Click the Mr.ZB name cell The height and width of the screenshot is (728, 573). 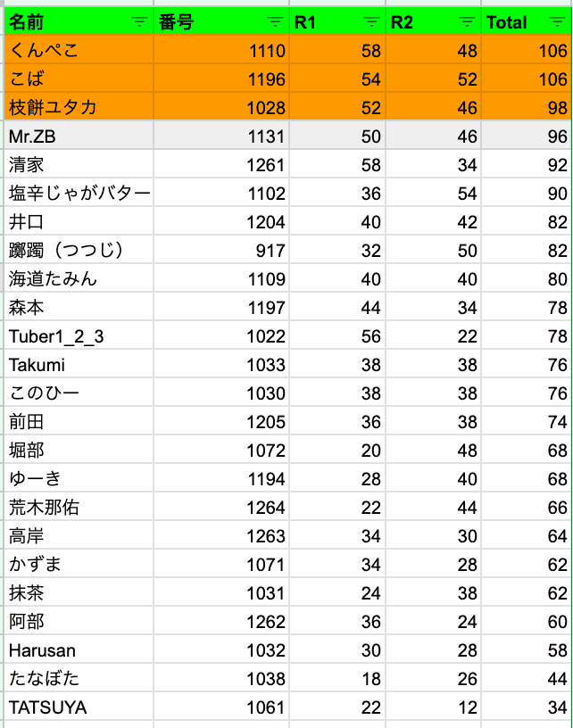(x=79, y=136)
